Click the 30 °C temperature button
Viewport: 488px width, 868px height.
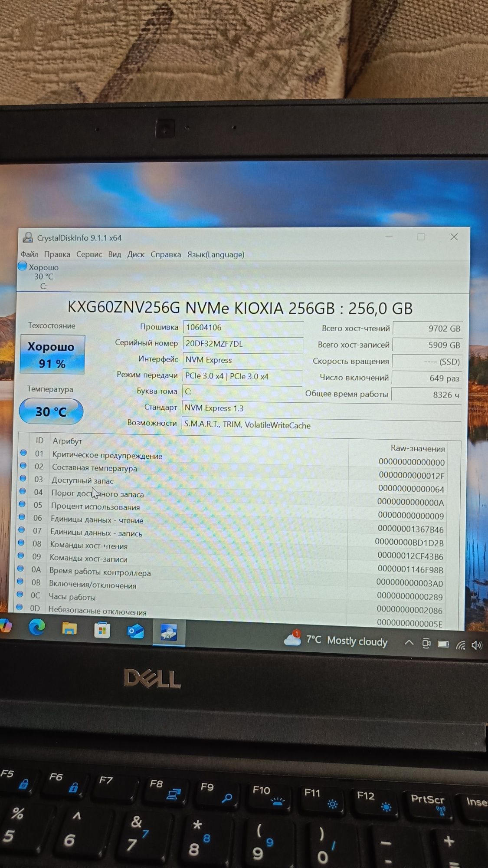(x=51, y=411)
